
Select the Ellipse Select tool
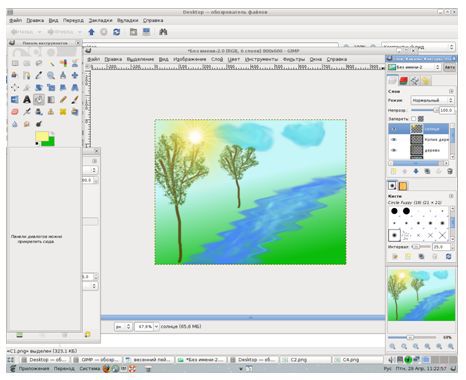[x=27, y=63]
